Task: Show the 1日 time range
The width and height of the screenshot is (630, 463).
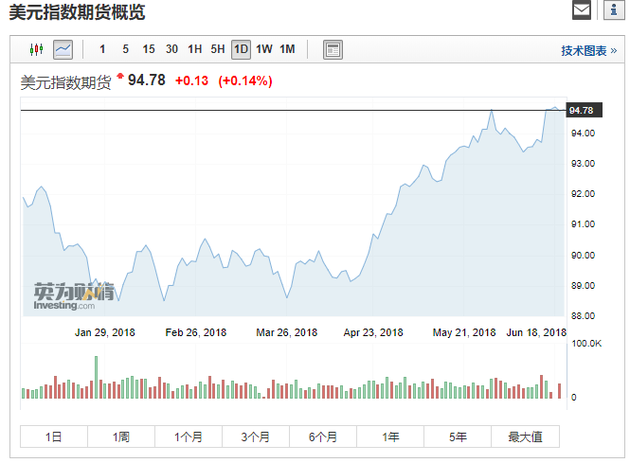Action: [54, 437]
